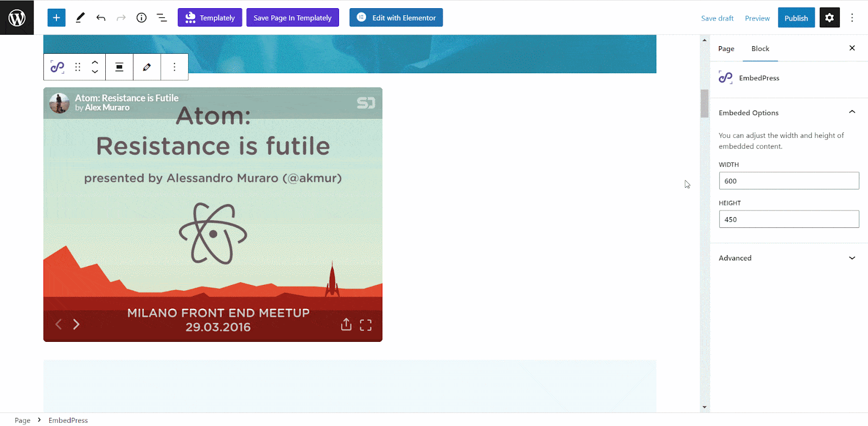
Task: Open block toolbar more options
Action: 174,67
